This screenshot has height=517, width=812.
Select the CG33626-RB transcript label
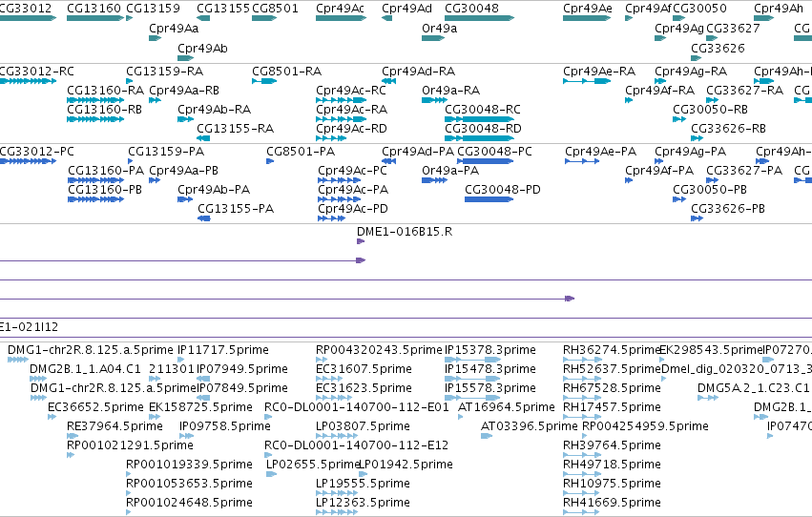(728, 129)
